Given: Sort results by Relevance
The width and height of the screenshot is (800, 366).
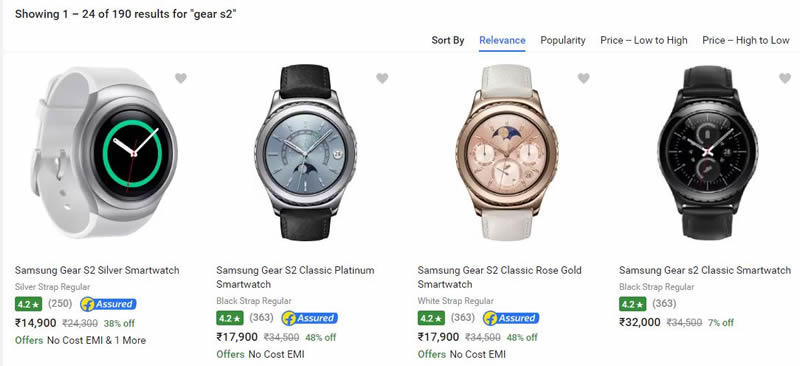Looking at the screenshot, I should click(502, 40).
